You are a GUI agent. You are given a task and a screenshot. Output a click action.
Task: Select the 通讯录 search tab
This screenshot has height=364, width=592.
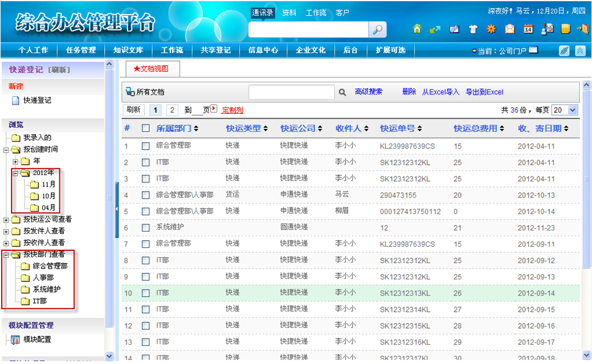[263, 12]
